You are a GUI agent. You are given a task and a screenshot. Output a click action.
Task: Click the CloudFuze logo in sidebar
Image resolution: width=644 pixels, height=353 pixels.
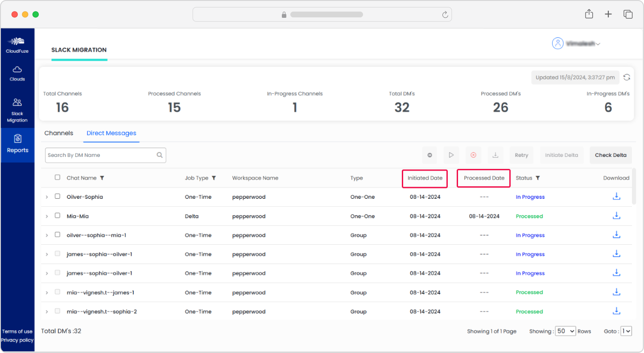[x=17, y=45]
